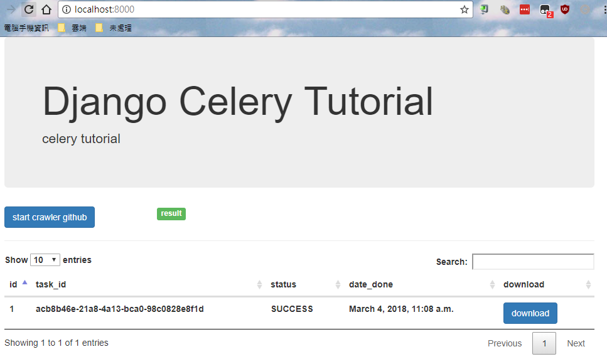
Task: Click the start crawler github button
Action: tap(50, 217)
